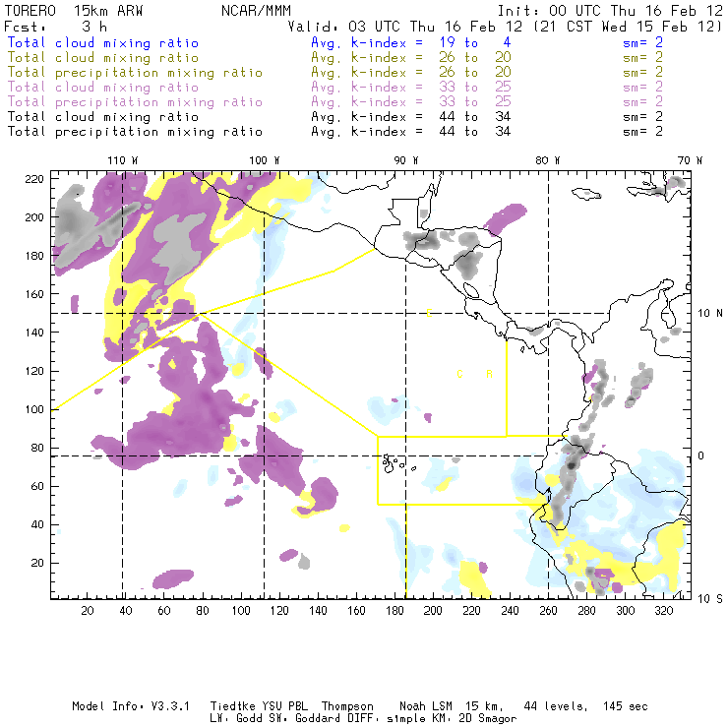The width and height of the screenshot is (728, 728).
Task: Click the 'Tiedtke' scheme label
Action: coord(232,706)
